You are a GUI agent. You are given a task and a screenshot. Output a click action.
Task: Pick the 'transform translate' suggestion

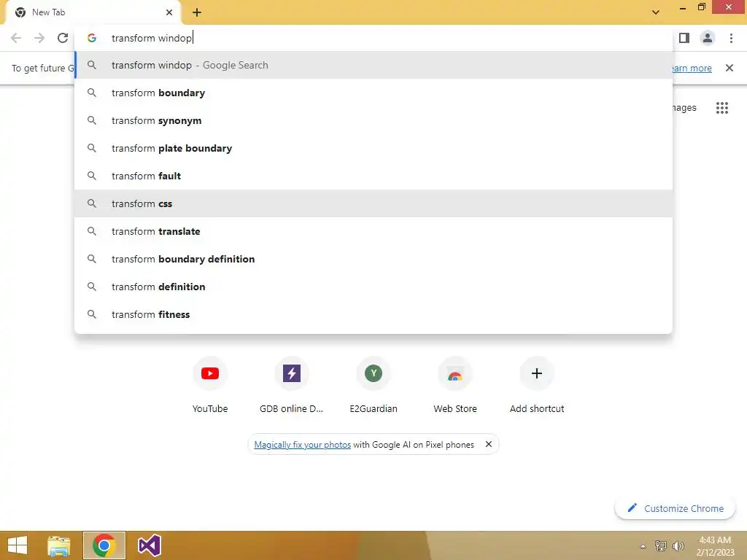[x=373, y=231]
